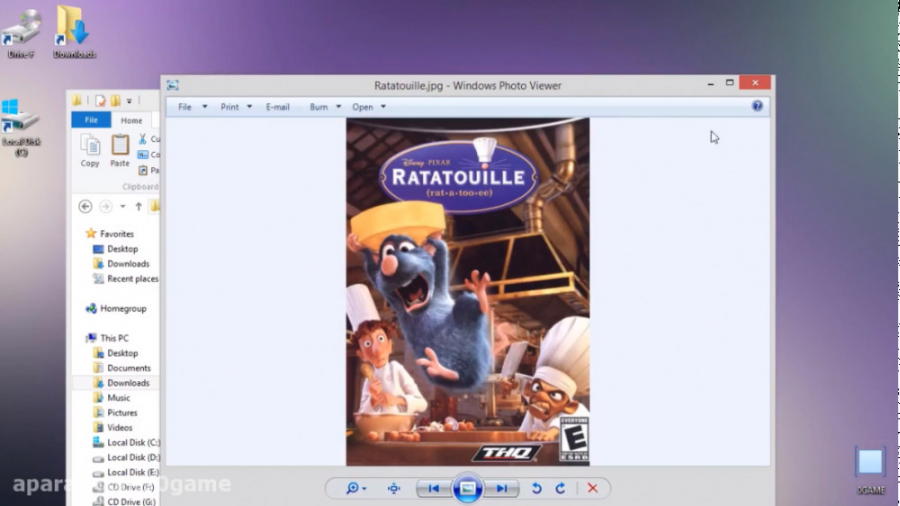
Task: Go to the previous photo
Action: (x=433, y=488)
